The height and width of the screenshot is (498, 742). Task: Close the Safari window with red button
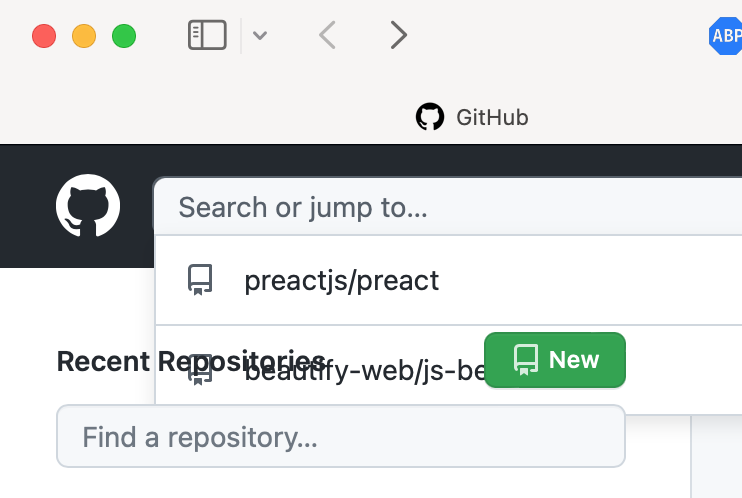(x=44, y=36)
